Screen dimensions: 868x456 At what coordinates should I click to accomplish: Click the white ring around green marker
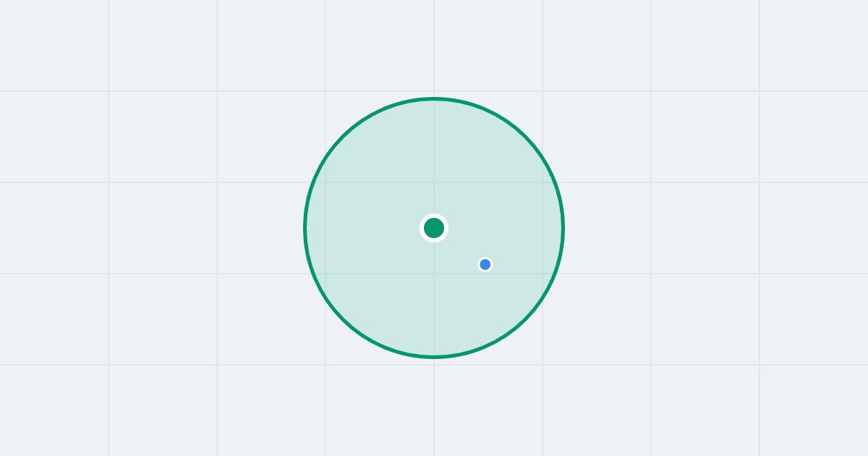pos(434,215)
